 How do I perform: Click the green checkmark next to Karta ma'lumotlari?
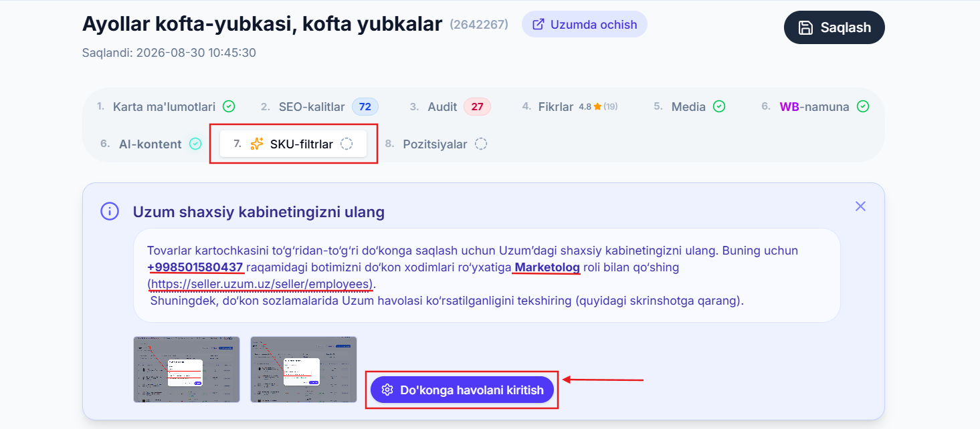pos(229,106)
